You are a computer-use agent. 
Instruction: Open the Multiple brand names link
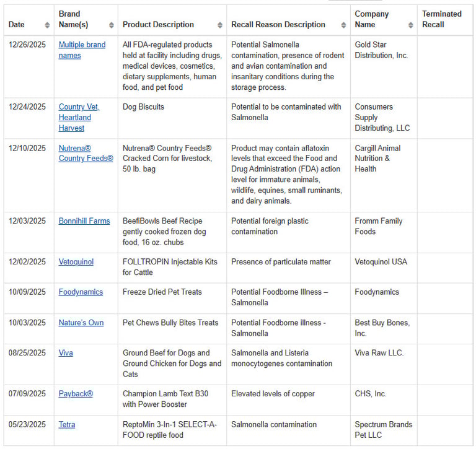click(x=82, y=50)
